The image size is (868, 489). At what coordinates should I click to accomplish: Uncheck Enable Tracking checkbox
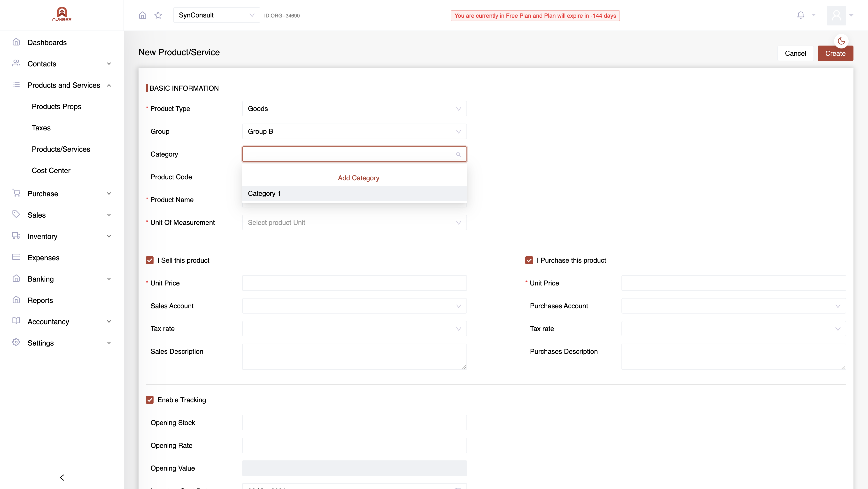tap(150, 400)
